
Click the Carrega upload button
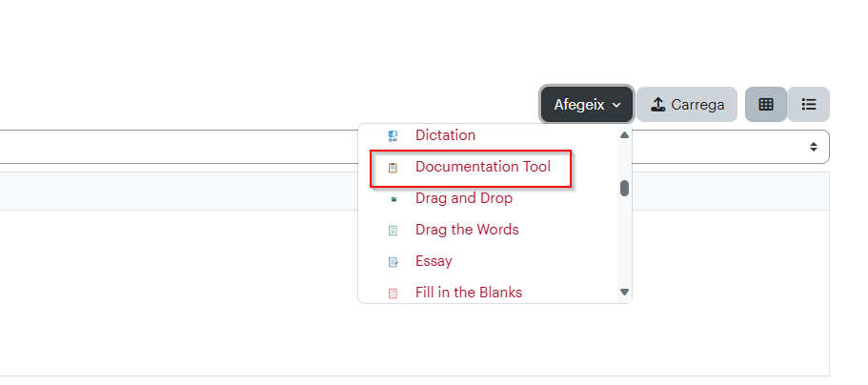(x=687, y=104)
